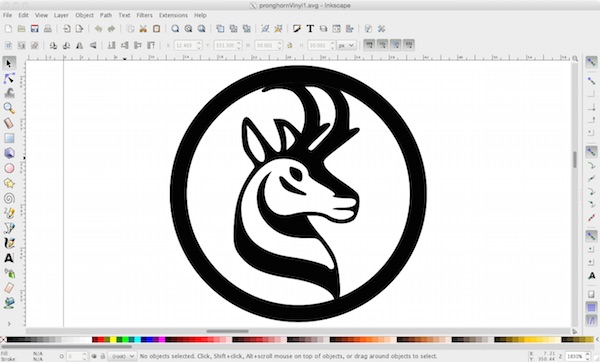The image size is (600, 362).
Task: Open Text and Font dialog
Action: (310, 29)
